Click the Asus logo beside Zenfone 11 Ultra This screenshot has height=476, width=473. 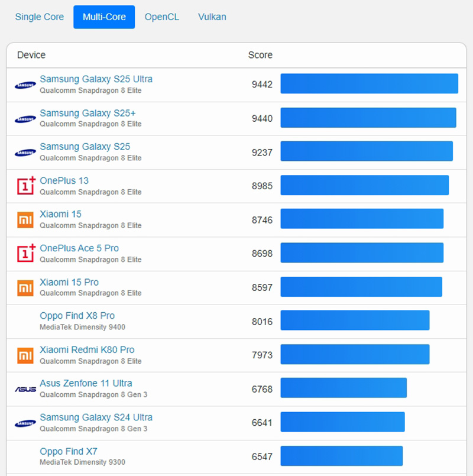pyautogui.click(x=25, y=389)
